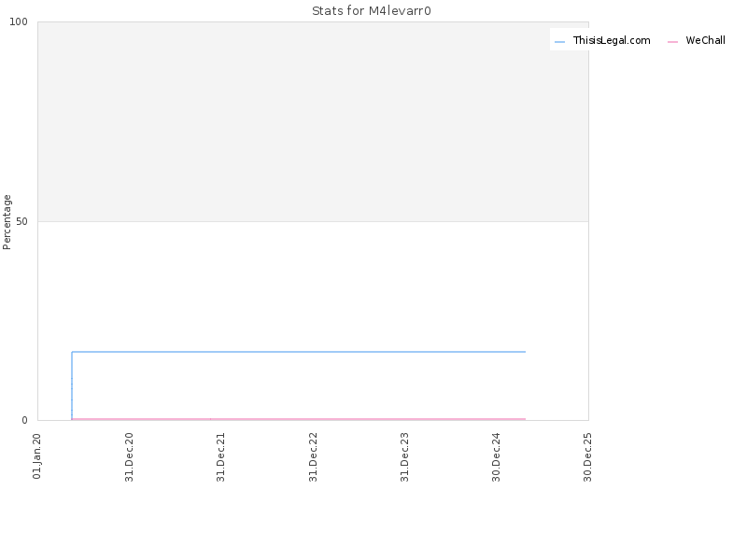Screen dimensions: 747x560
Task: Click the 31.Dec.23 x-axis date label
Action: pos(404,457)
